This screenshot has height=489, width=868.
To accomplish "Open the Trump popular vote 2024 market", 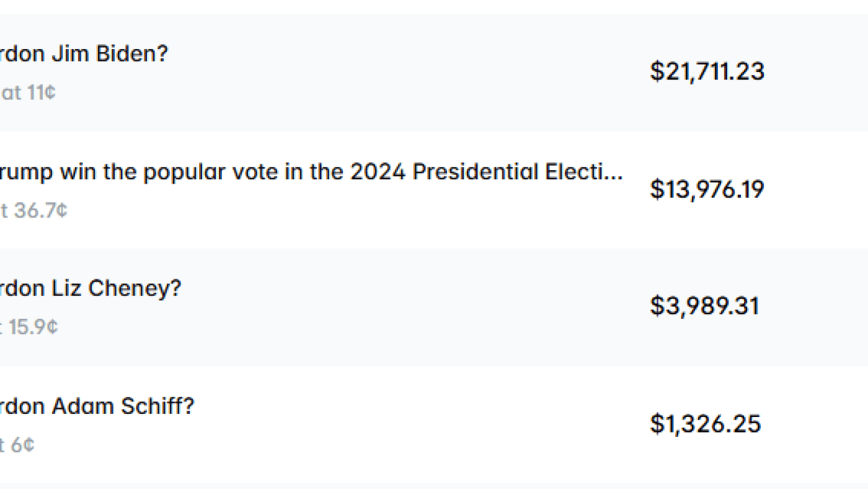I will click(310, 171).
